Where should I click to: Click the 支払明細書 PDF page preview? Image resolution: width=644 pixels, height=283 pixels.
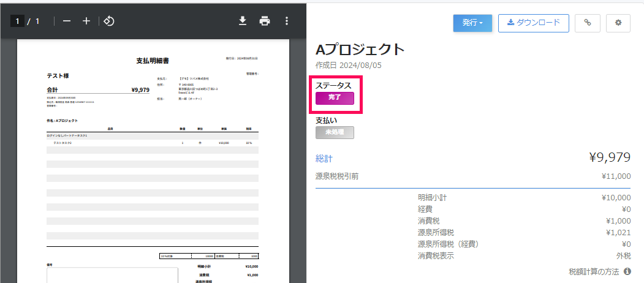[153, 161]
